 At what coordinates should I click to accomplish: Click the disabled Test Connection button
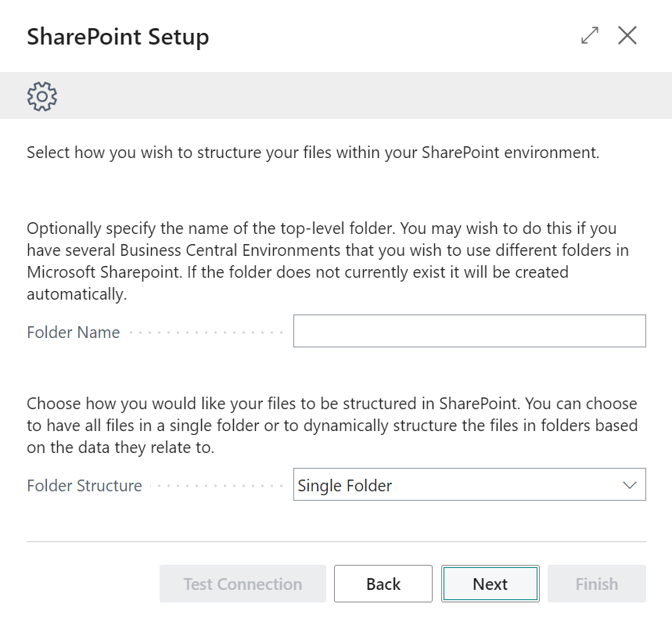[243, 583]
